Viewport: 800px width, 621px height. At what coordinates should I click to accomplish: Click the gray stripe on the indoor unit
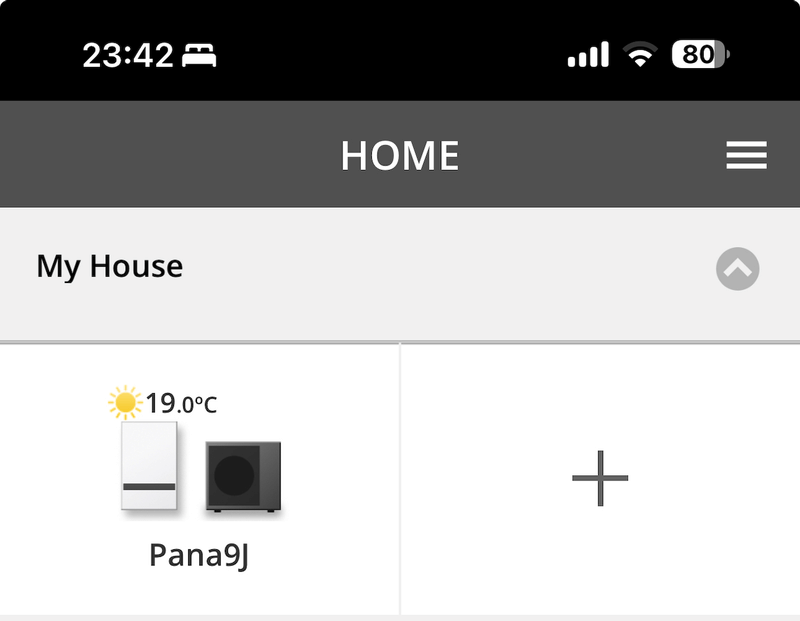[149, 486]
